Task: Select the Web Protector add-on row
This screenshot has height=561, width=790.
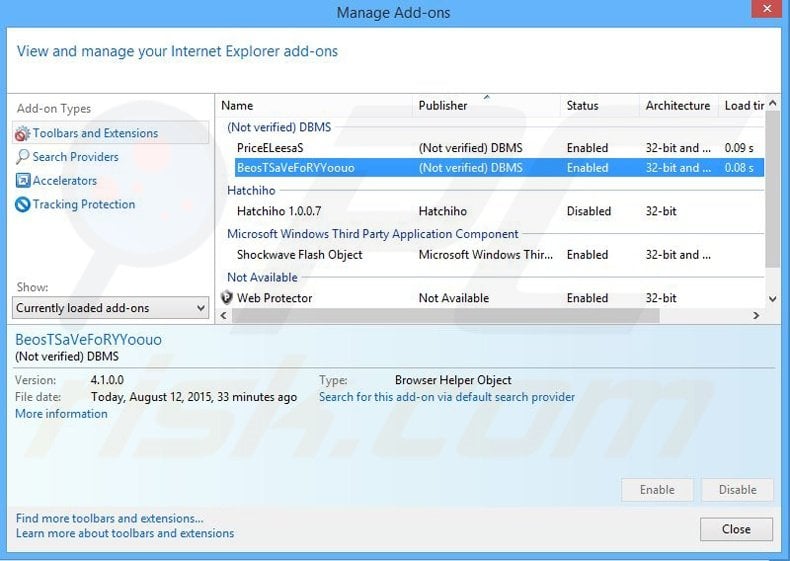Action: 491,298
